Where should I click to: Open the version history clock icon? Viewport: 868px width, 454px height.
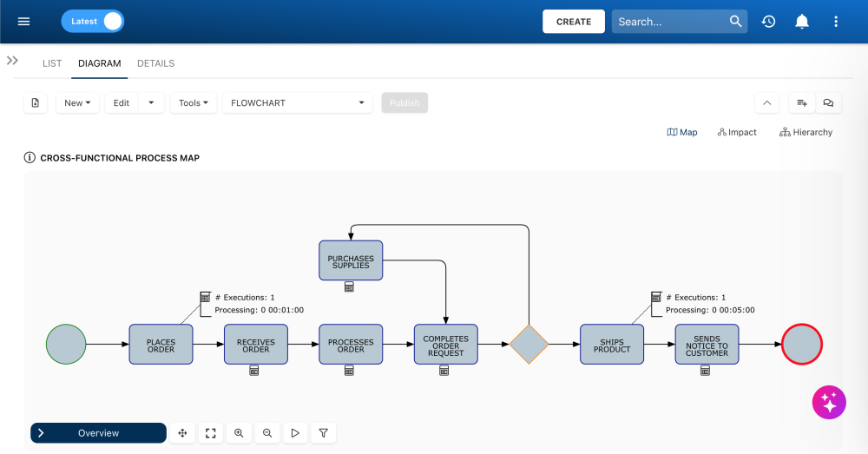pyautogui.click(x=768, y=22)
